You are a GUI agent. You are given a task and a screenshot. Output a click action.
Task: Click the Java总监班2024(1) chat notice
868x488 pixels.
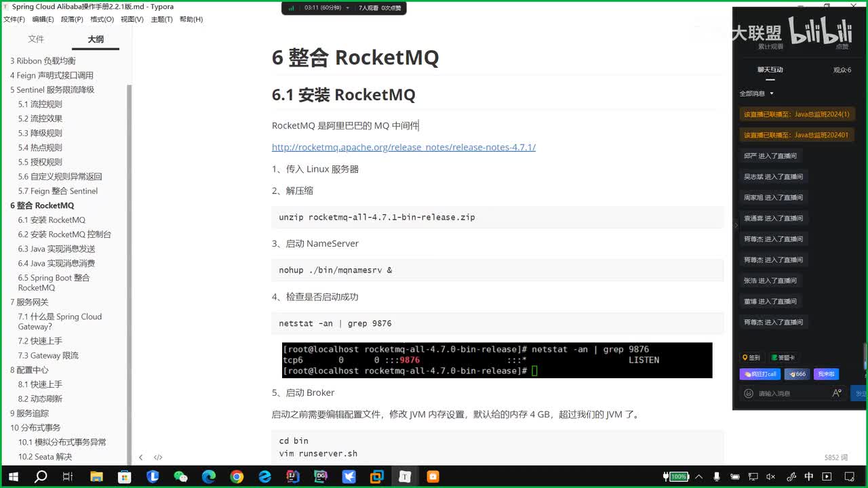[796, 114]
